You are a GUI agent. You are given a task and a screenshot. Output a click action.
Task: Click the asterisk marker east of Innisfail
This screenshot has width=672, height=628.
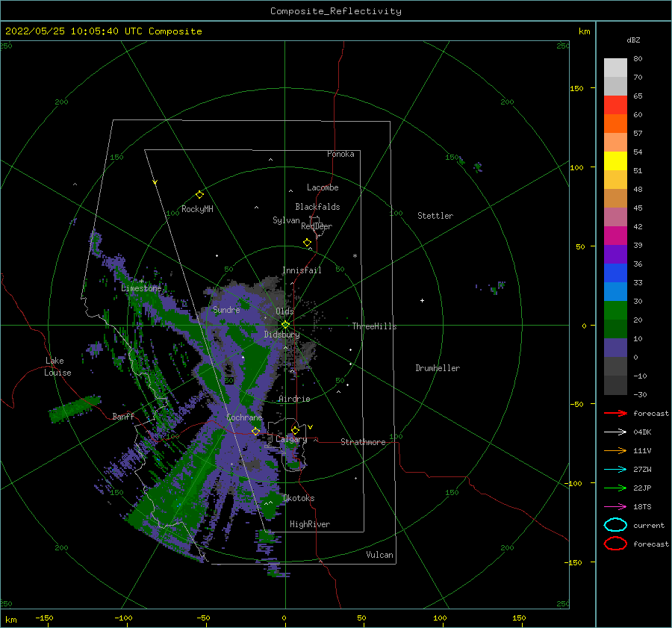[x=355, y=256]
